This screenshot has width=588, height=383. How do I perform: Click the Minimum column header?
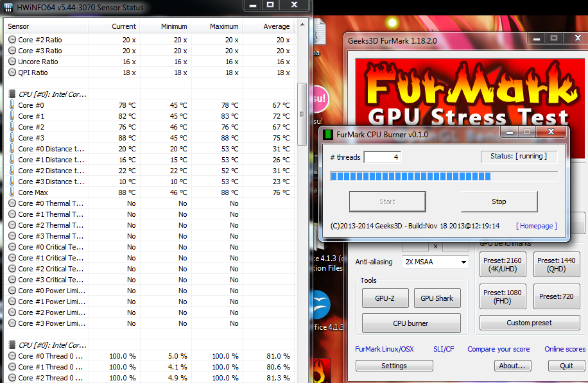coord(166,26)
